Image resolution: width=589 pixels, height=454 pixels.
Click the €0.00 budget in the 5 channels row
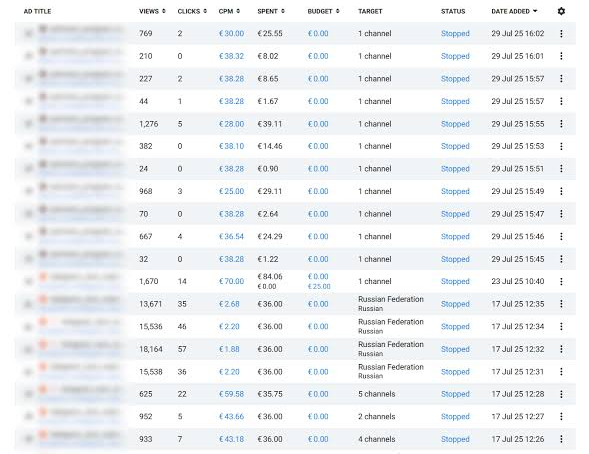[318, 394]
